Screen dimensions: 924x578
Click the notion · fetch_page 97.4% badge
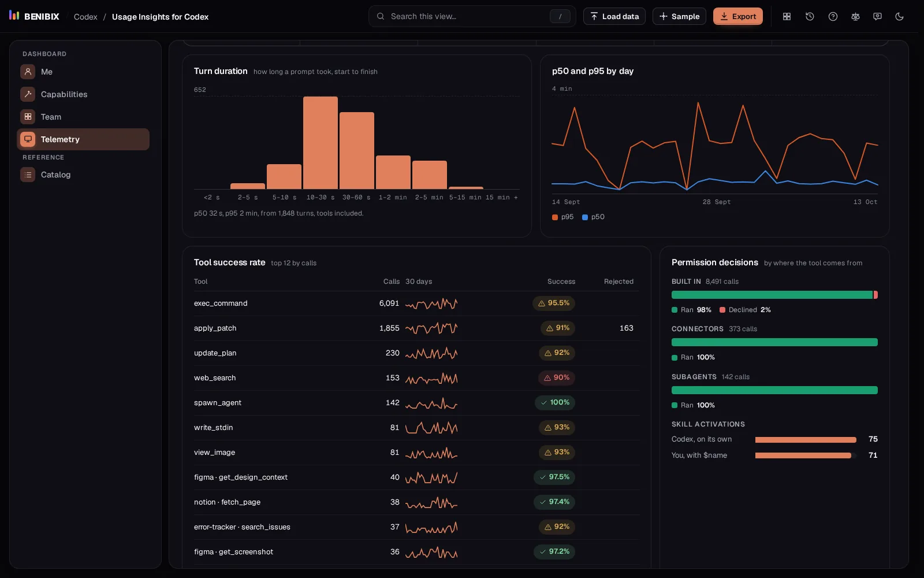point(554,502)
